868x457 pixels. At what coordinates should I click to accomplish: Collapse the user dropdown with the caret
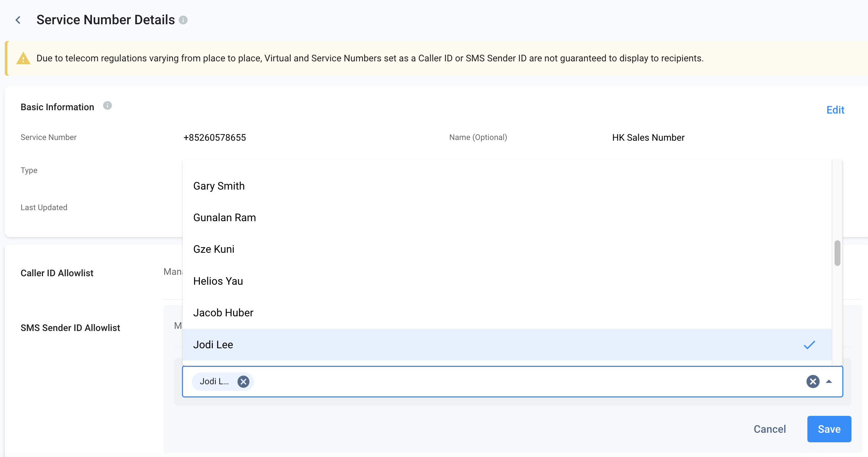(x=829, y=382)
